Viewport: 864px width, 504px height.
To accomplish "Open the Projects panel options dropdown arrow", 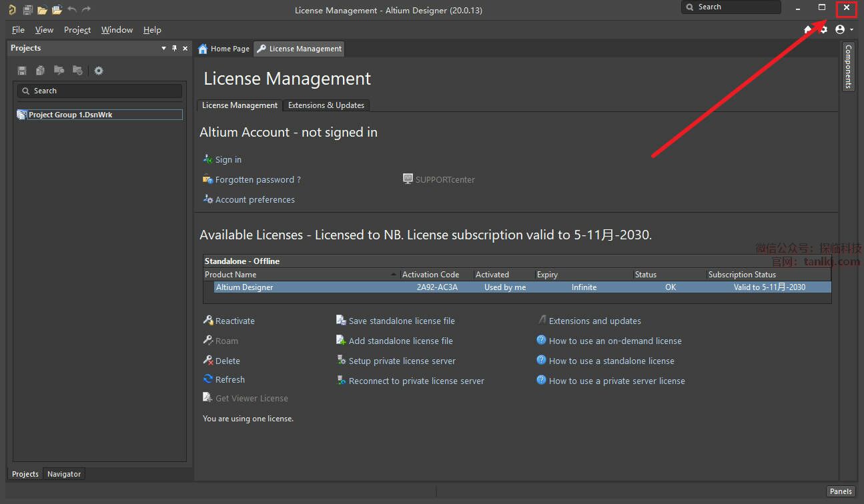I will coord(164,48).
